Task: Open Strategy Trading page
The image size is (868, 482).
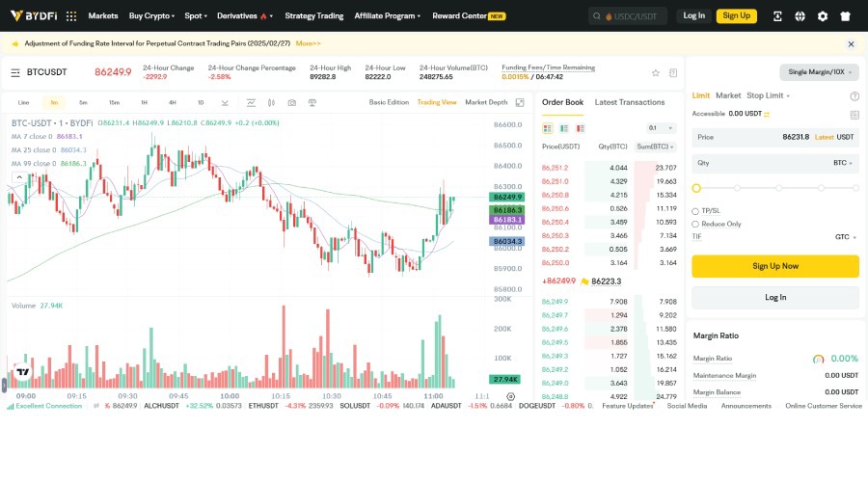Action: click(313, 16)
